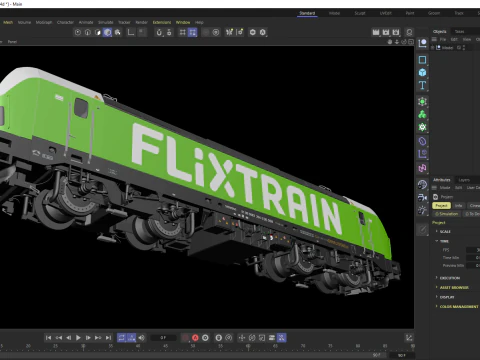The height and width of the screenshot is (360, 480).
Task: Click the axis corner toolbar icon
Action: point(131,32)
